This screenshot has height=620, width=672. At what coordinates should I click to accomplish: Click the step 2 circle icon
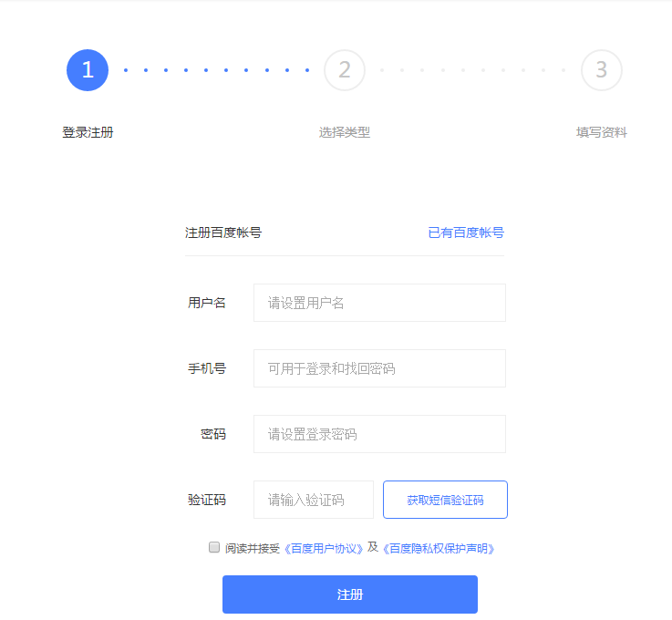[x=345, y=70]
